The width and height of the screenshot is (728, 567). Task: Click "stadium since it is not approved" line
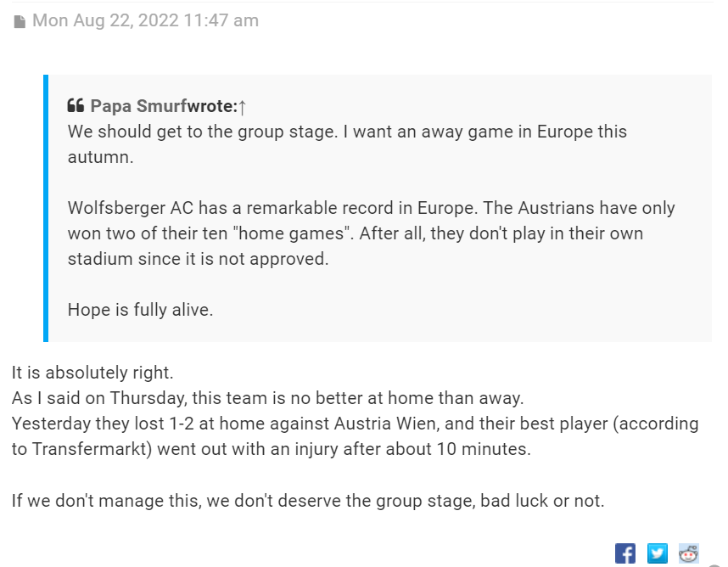pos(198,259)
